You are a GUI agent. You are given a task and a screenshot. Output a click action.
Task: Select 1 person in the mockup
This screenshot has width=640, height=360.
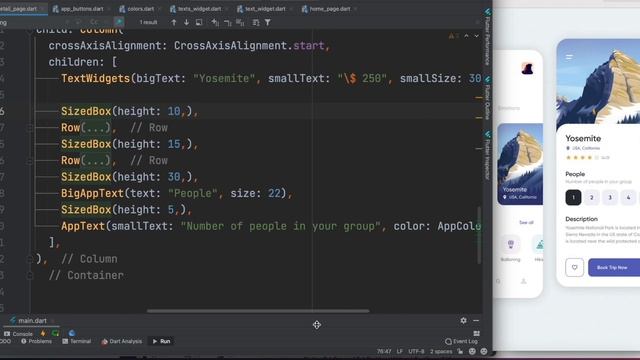(x=573, y=198)
